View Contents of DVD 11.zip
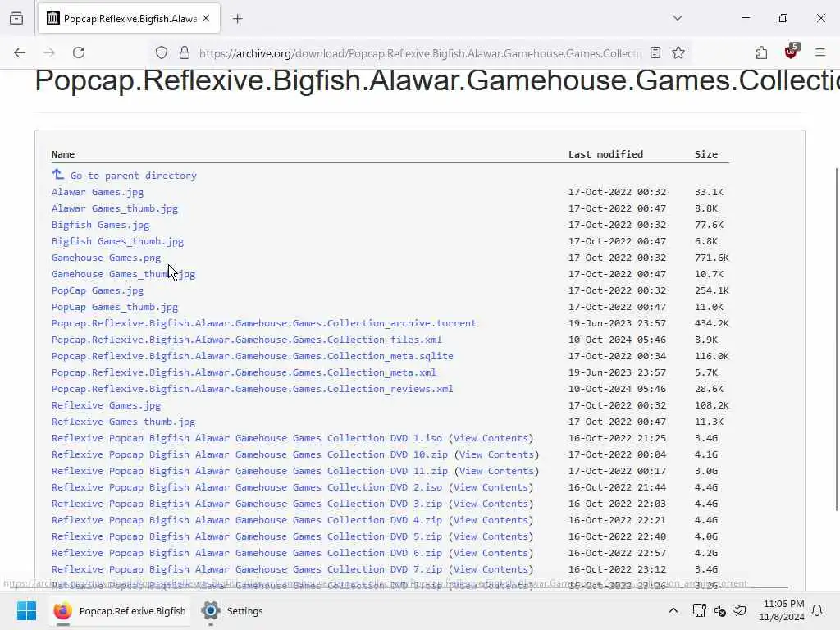This screenshot has height=630, width=840. click(496, 471)
